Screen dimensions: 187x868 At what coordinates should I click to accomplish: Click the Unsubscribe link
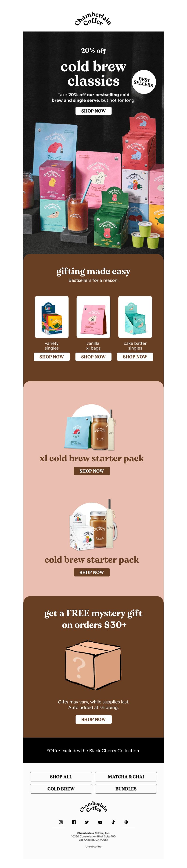(x=93, y=846)
